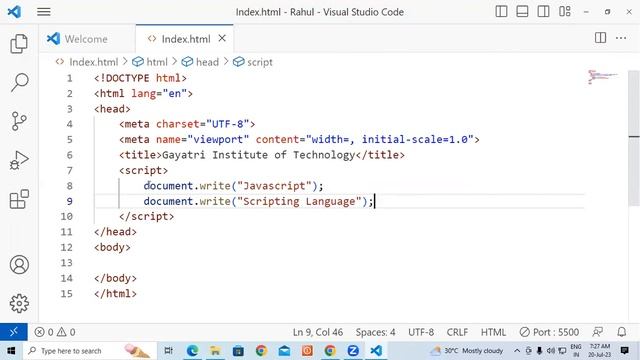
Task: Open the Action Center notification icon
Action: pyautogui.click(x=624, y=350)
